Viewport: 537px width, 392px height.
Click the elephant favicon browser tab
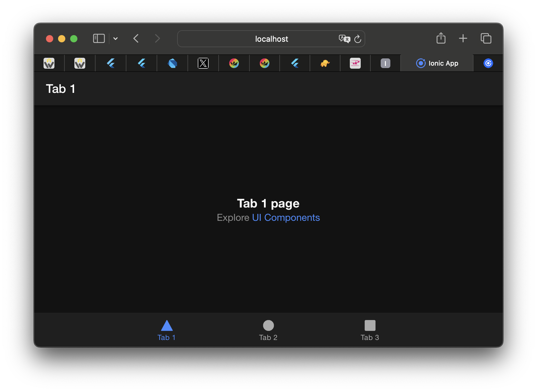tap(325, 63)
